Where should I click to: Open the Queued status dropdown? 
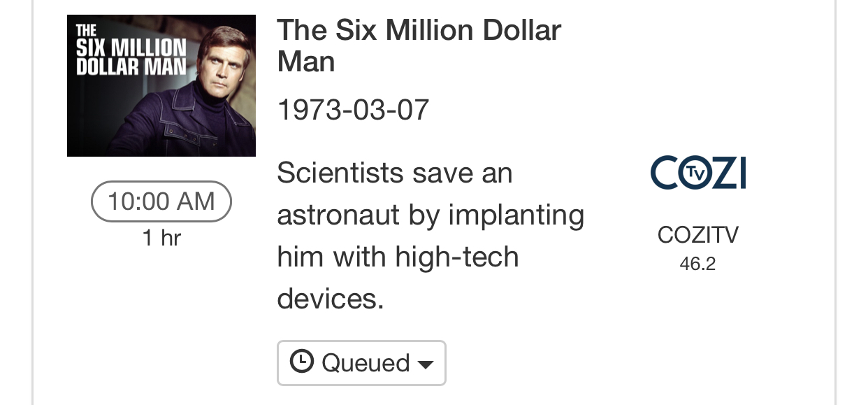(x=361, y=363)
